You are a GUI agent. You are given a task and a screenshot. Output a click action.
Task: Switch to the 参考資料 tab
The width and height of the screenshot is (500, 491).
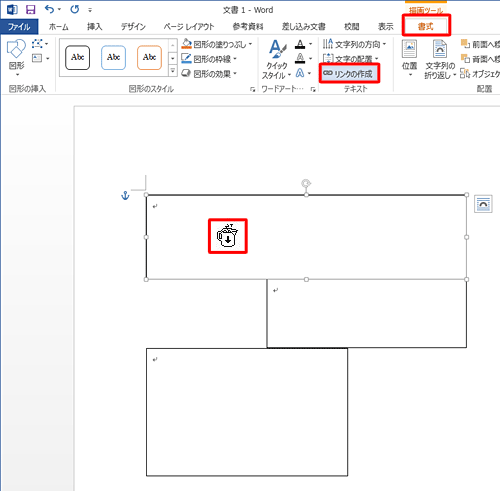(x=248, y=27)
